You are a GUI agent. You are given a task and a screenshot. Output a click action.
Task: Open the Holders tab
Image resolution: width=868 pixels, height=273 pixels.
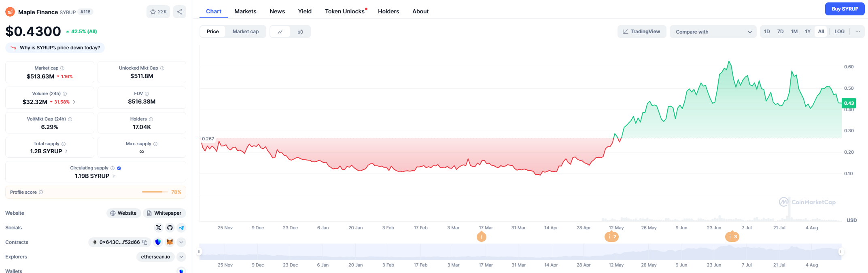pos(388,11)
